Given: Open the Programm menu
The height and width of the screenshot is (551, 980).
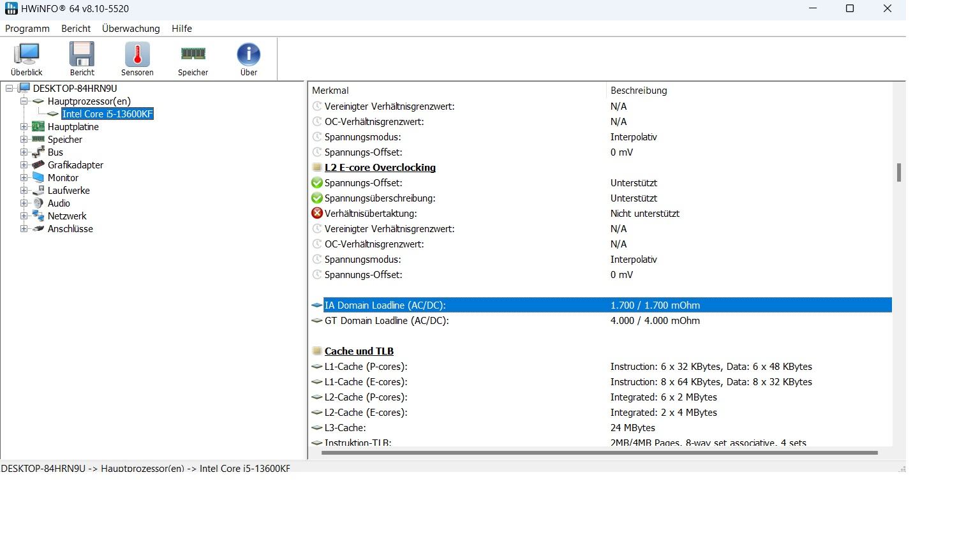Looking at the screenshot, I should coord(27,29).
